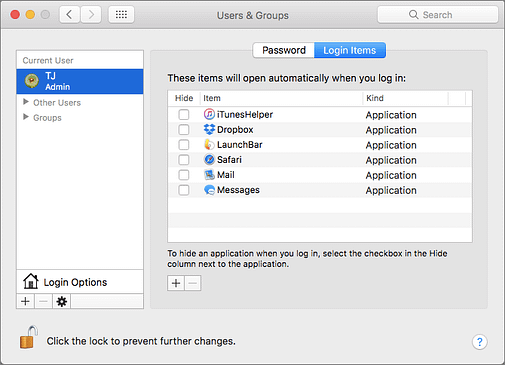Check the Hide box for Messages

184,190
